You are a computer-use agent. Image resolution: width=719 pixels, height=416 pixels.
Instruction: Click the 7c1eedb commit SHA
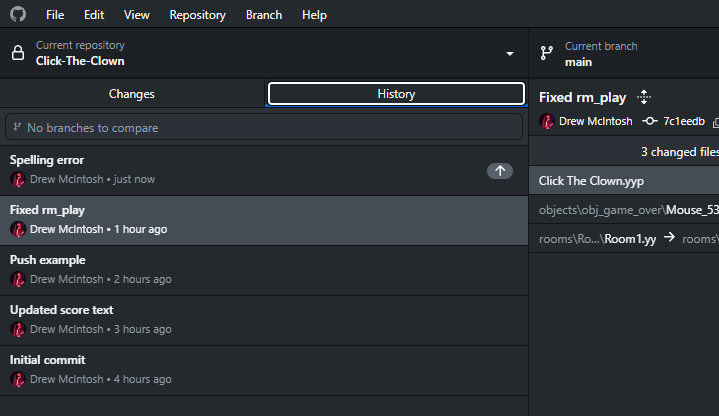tap(684, 121)
